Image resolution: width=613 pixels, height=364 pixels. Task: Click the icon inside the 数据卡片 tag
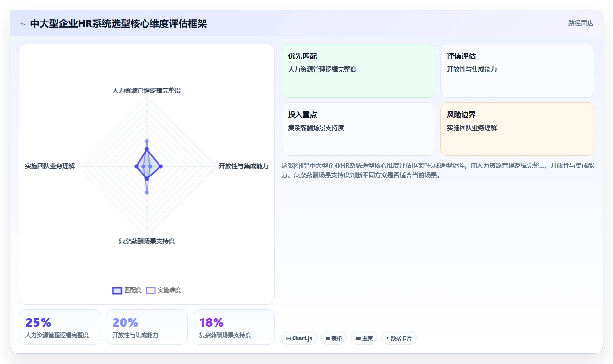click(x=387, y=338)
